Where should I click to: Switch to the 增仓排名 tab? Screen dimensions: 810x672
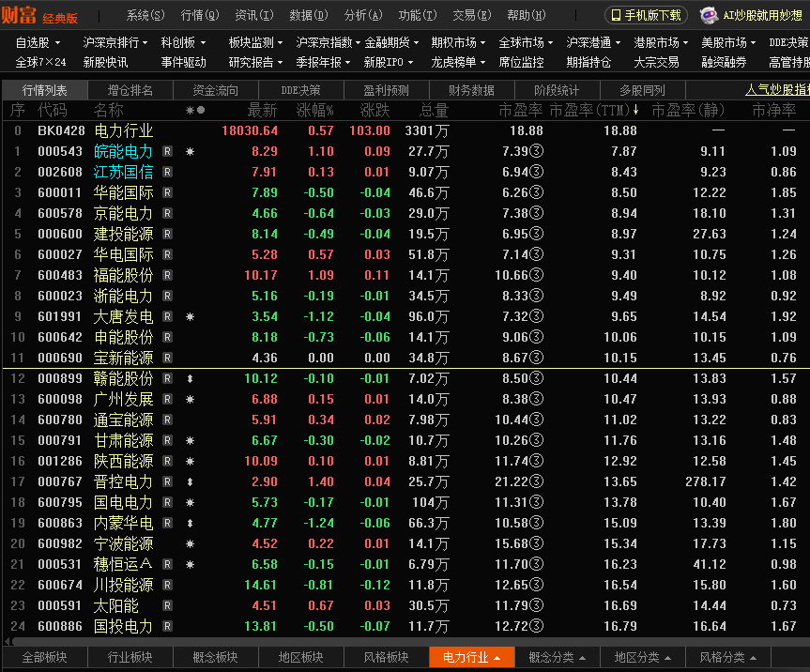pos(130,90)
